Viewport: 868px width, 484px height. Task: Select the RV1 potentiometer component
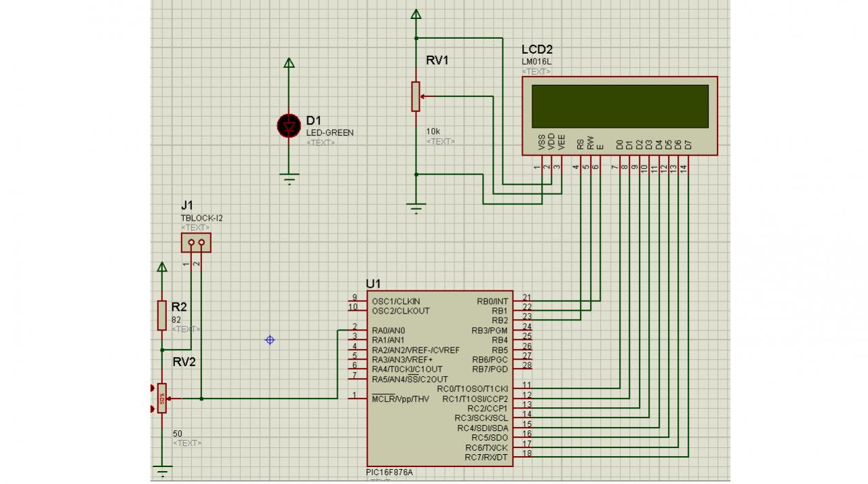point(416,96)
